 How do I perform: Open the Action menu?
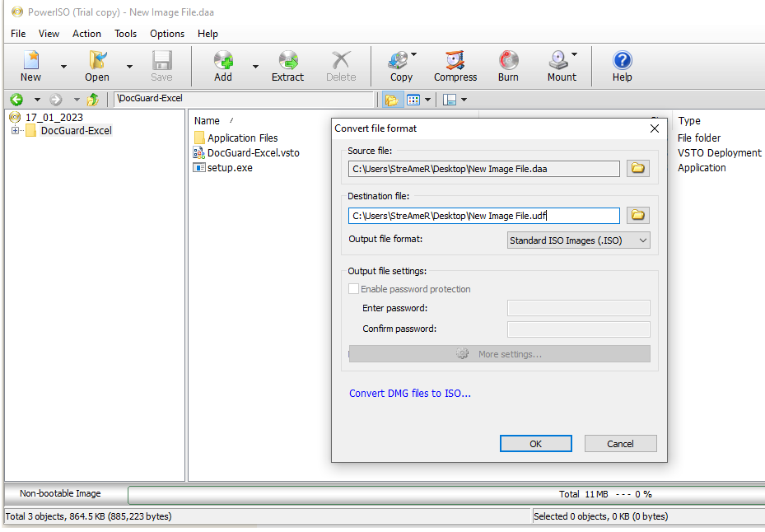(x=86, y=34)
